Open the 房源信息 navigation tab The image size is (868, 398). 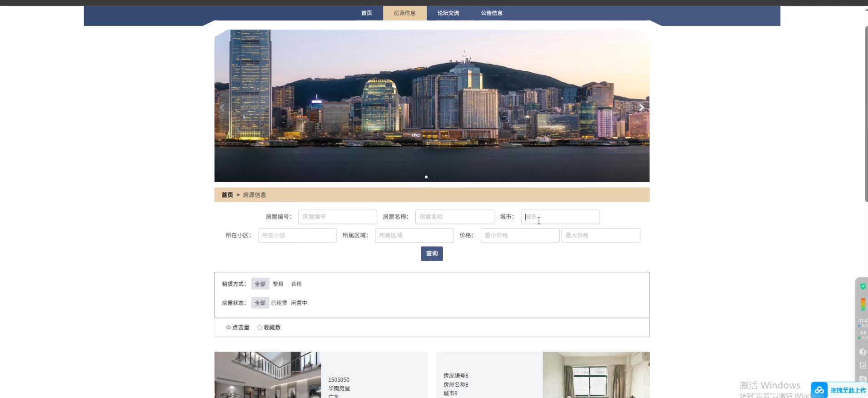click(404, 13)
